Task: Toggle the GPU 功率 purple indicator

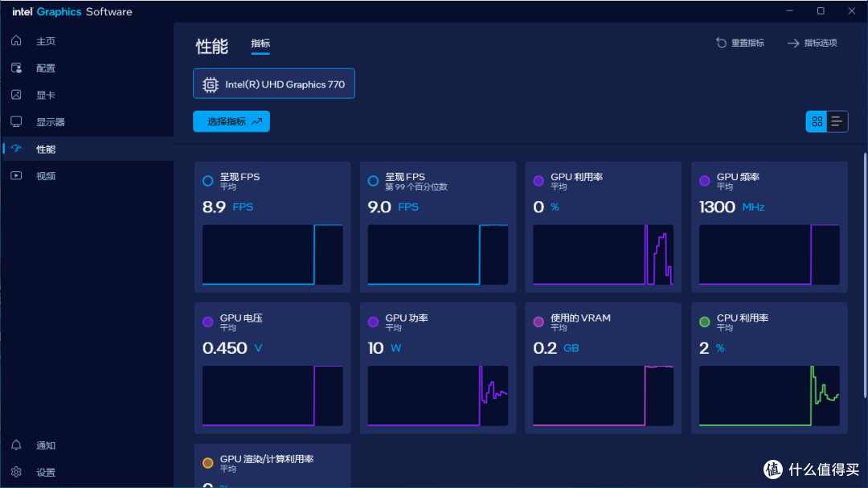Action: pyautogui.click(x=373, y=322)
